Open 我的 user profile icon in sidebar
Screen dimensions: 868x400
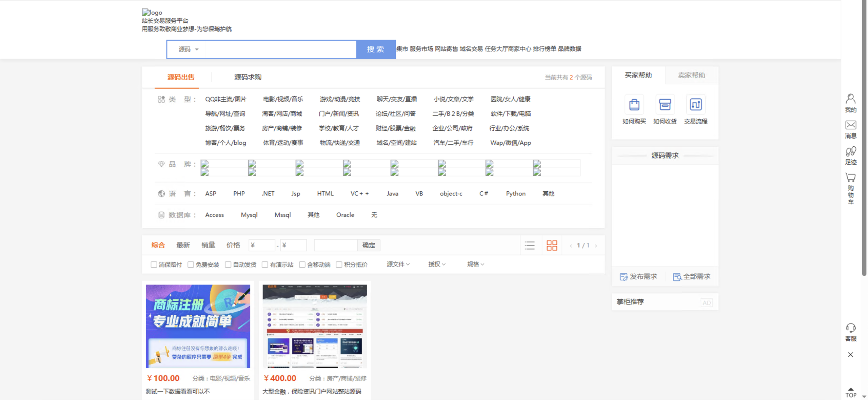[x=850, y=99]
